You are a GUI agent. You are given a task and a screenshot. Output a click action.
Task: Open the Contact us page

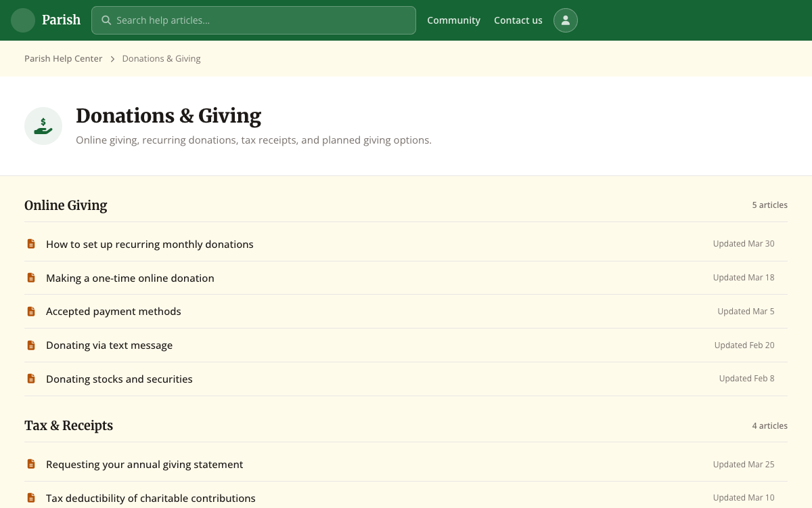point(518,20)
